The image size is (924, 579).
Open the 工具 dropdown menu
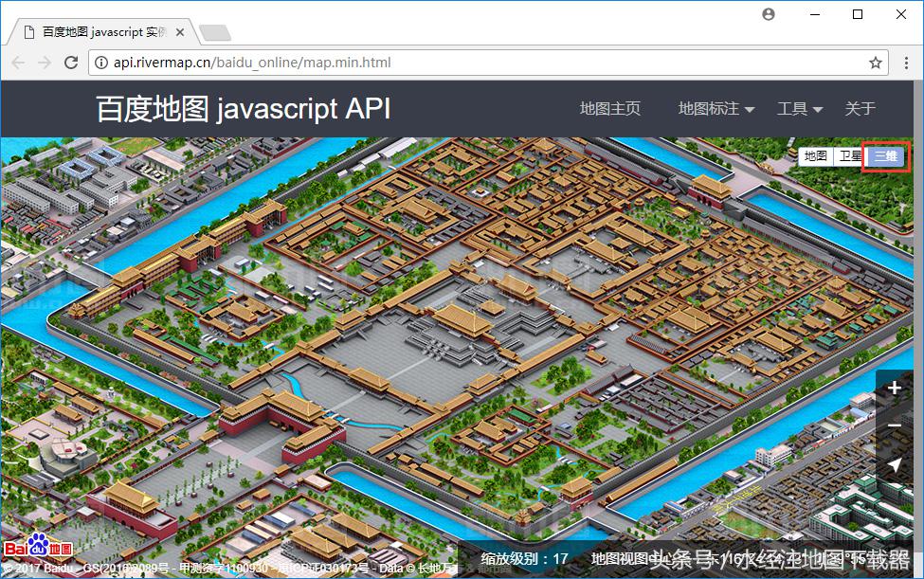799,108
